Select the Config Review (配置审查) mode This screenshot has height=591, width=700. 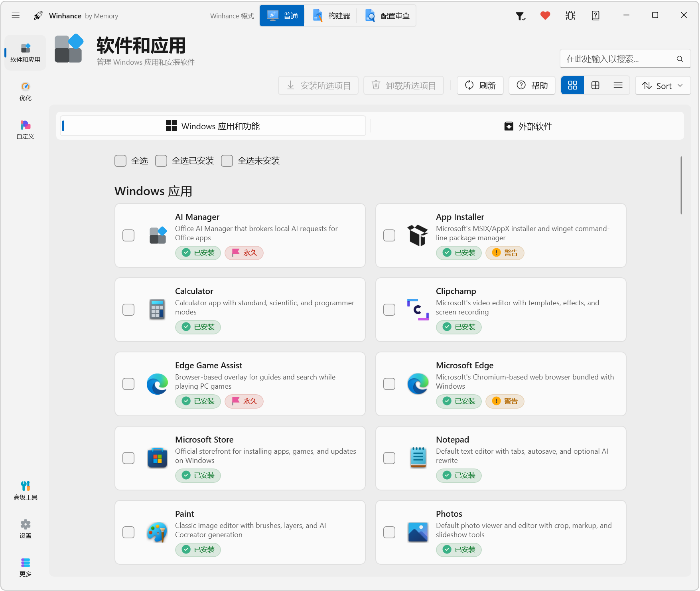pos(387,16)
